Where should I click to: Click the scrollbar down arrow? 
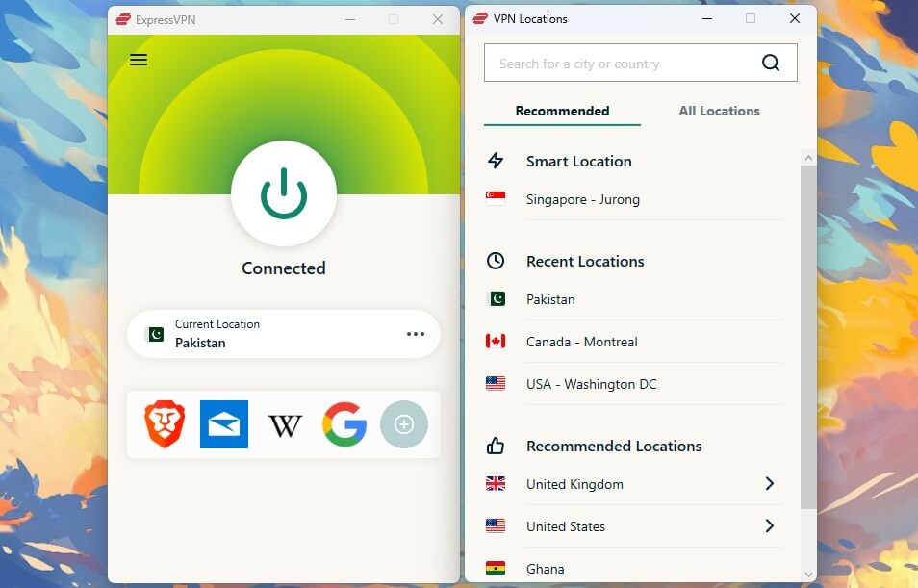click(808, 575)
